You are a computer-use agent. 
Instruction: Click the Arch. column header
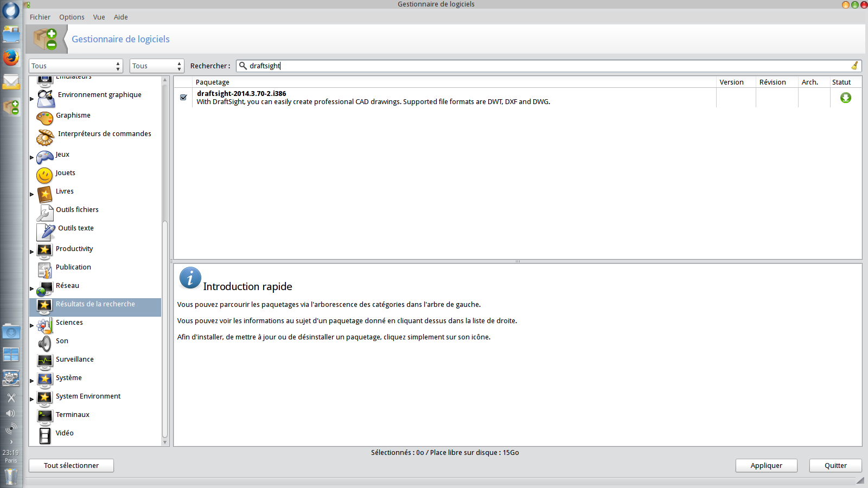click(814, 82)
